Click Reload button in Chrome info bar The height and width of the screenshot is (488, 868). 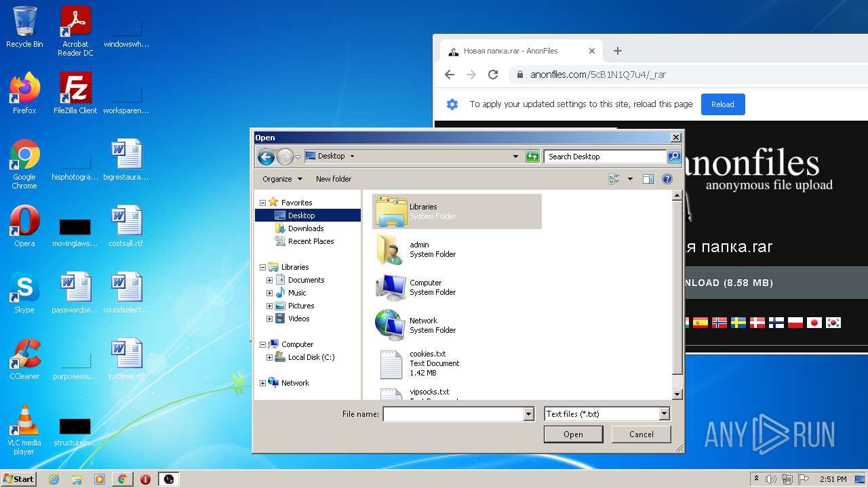point(722,104)
